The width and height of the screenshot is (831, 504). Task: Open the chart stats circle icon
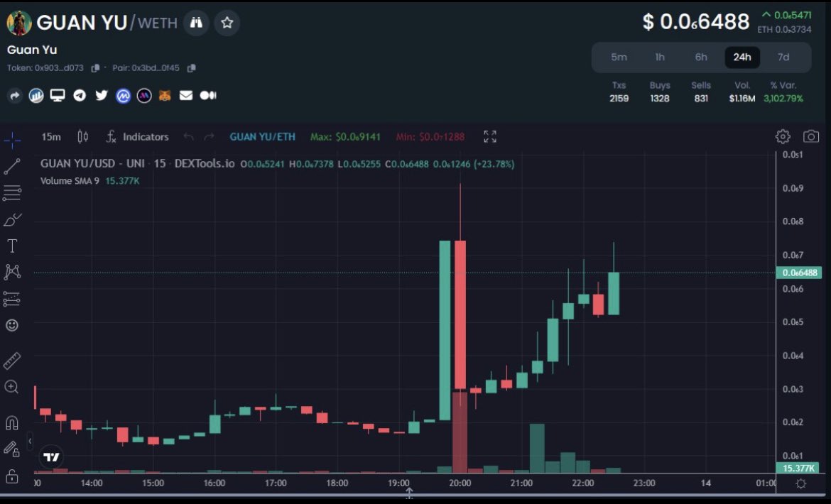pos(36,96)
